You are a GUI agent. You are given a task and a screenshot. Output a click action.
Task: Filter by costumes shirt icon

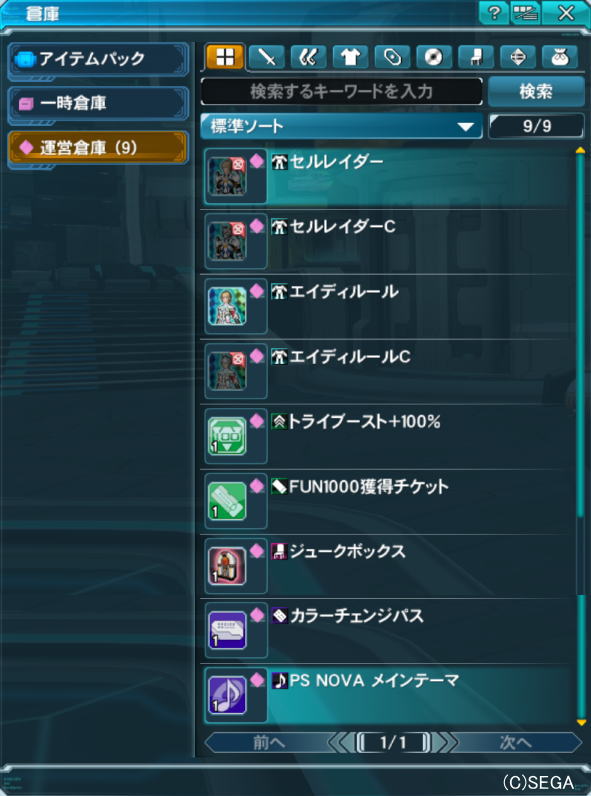pyautogui.click(x=350, y=57)
